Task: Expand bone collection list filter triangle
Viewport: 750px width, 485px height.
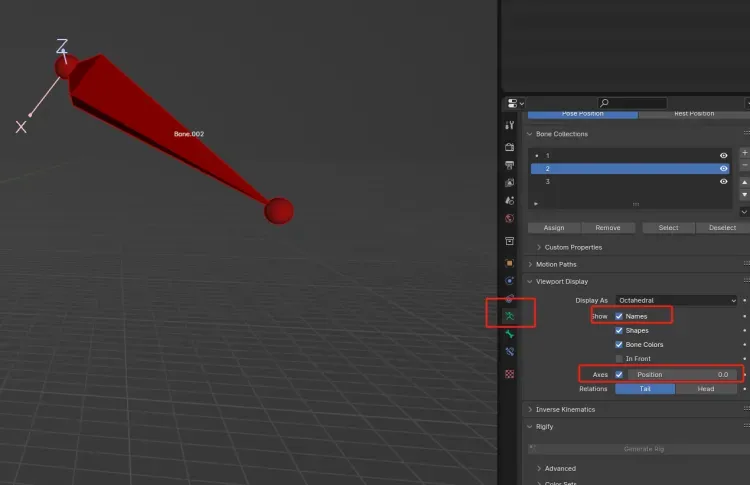Action: [x=536, y=204]
